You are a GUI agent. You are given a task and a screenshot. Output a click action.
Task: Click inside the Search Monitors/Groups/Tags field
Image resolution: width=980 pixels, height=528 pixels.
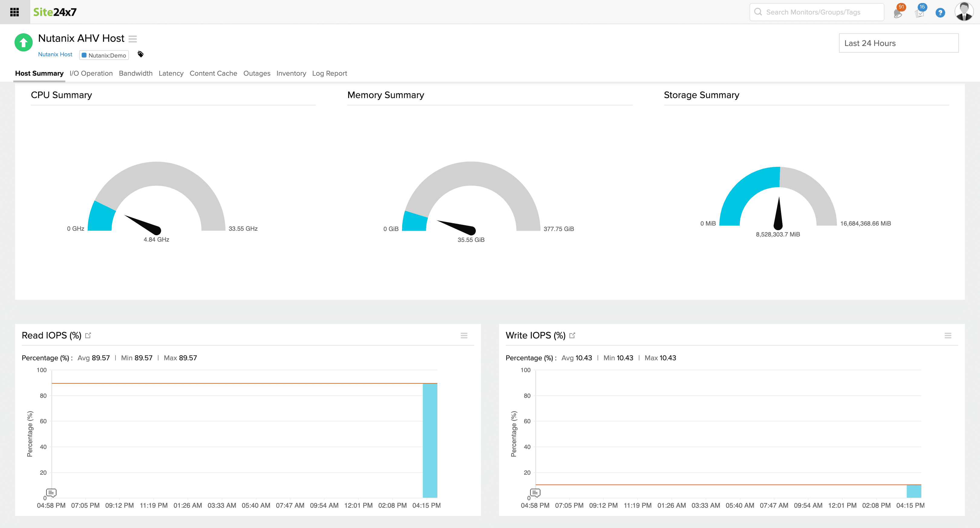click(x=816, y=12)
